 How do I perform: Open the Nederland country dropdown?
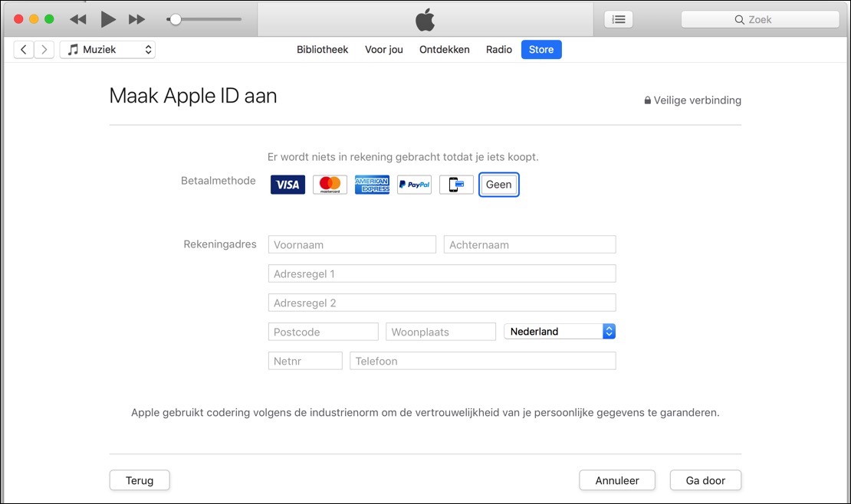(x=560, y=332)
